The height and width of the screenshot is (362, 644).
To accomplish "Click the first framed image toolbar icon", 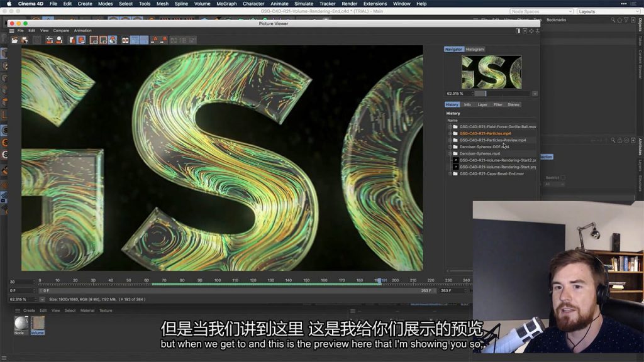I will [94, 40].
